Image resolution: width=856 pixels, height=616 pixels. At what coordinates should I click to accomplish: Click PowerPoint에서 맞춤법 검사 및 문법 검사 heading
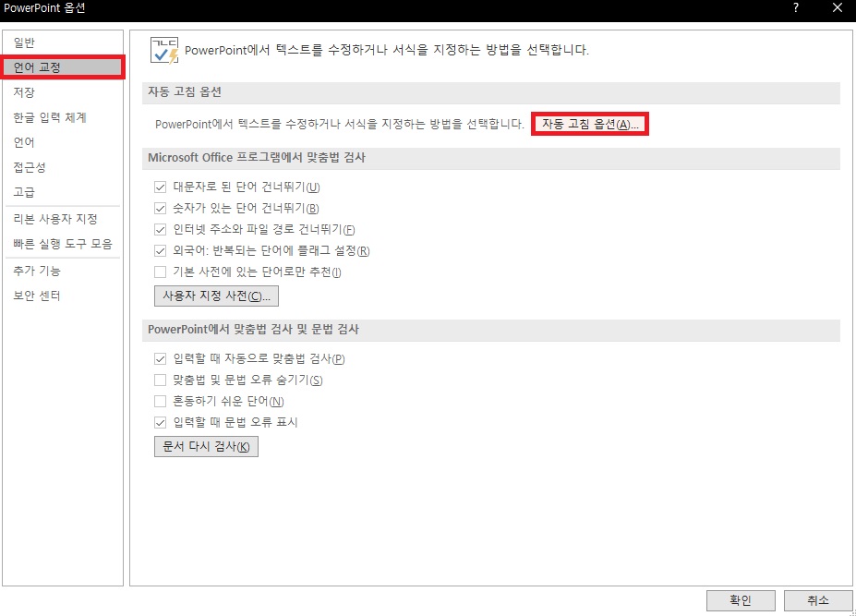click(253, 330)
